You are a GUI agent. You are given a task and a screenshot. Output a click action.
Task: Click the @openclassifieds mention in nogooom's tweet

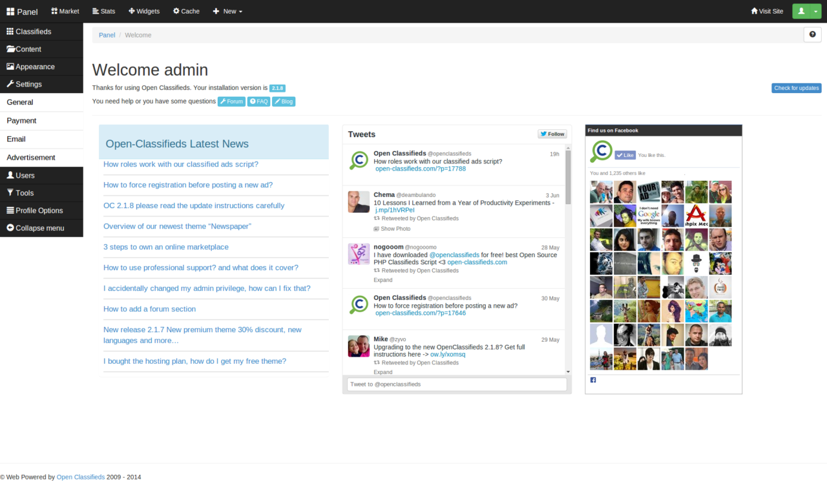click(454, 255)
